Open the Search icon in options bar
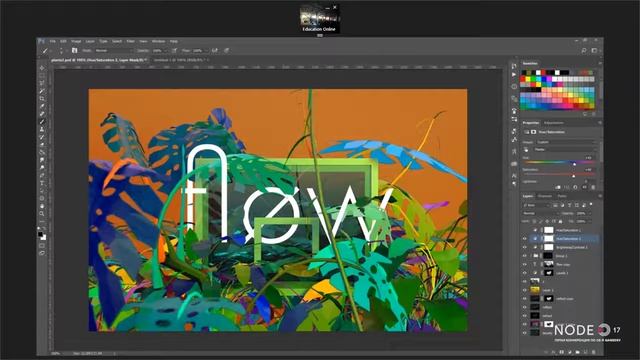Viewport: 640px width, 360px height. coord(584,51)
